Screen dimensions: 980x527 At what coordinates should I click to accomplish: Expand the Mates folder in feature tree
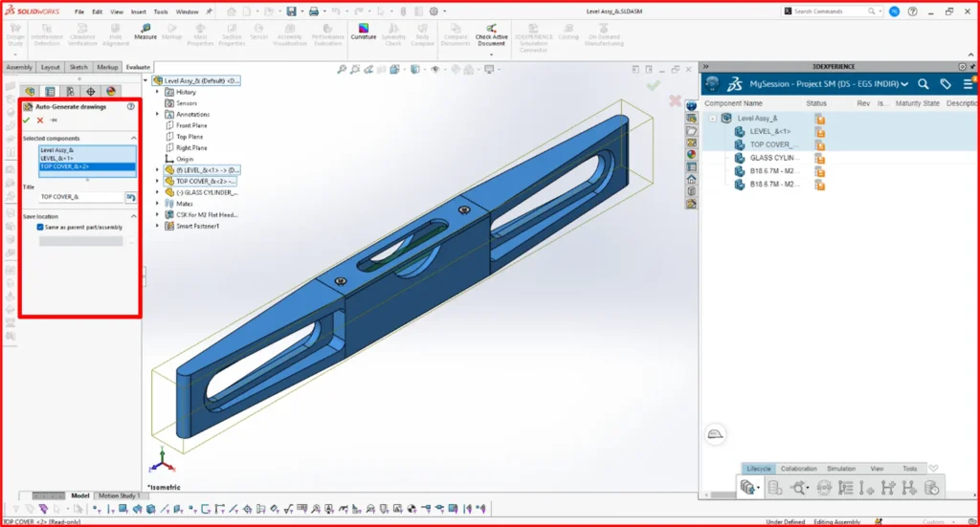(158, 203)
